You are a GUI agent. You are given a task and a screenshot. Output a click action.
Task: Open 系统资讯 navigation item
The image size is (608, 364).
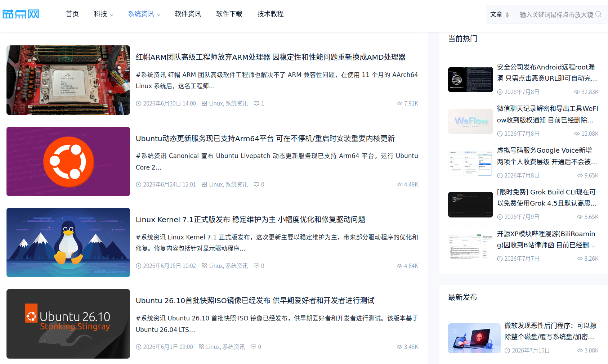click(x=141, y=14)
